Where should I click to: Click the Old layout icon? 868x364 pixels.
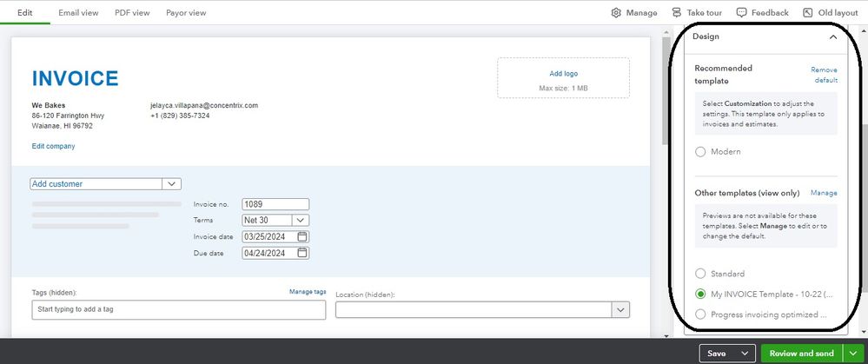(x=808, y=13)
